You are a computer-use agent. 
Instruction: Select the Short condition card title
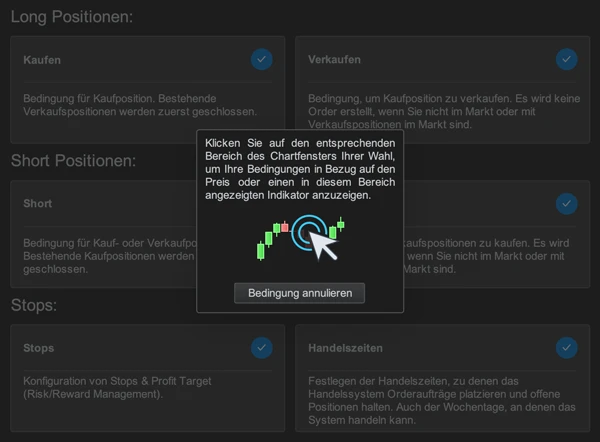pos(38,204)
